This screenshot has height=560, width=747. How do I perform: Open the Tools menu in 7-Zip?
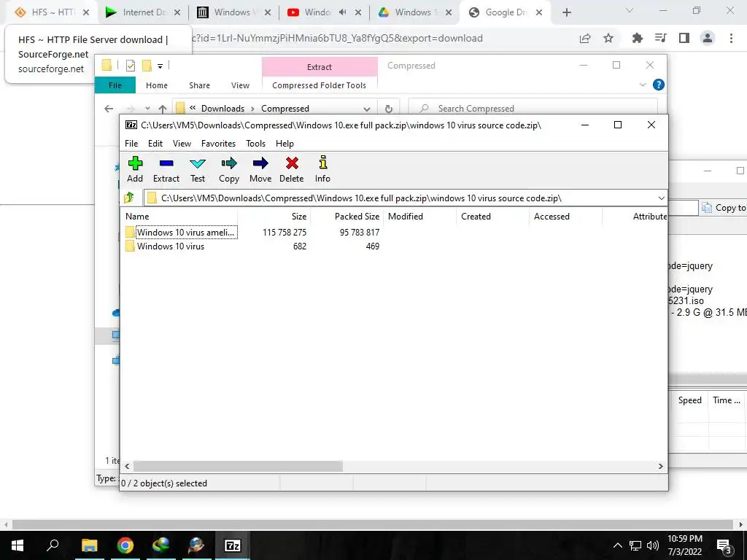pyautogui.click(x=255, y=144)
